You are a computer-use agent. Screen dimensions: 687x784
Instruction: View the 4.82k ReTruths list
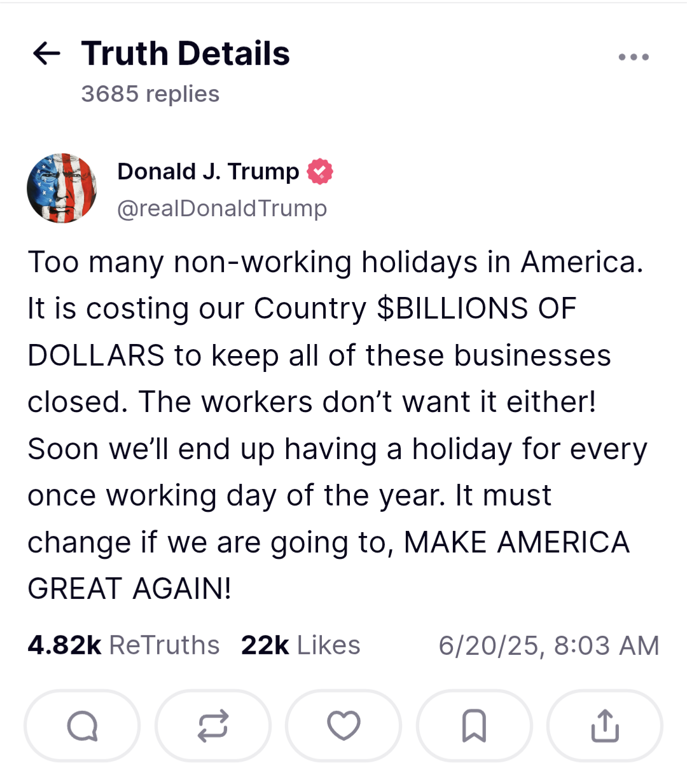123,645
